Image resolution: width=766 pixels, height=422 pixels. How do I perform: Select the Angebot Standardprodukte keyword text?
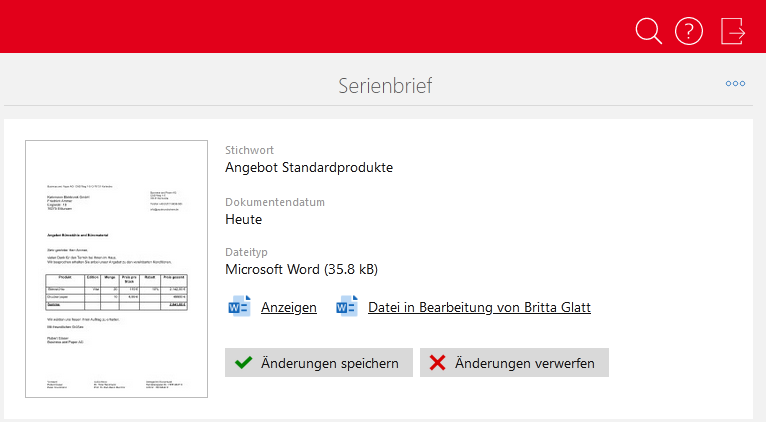tap(309, 167)
